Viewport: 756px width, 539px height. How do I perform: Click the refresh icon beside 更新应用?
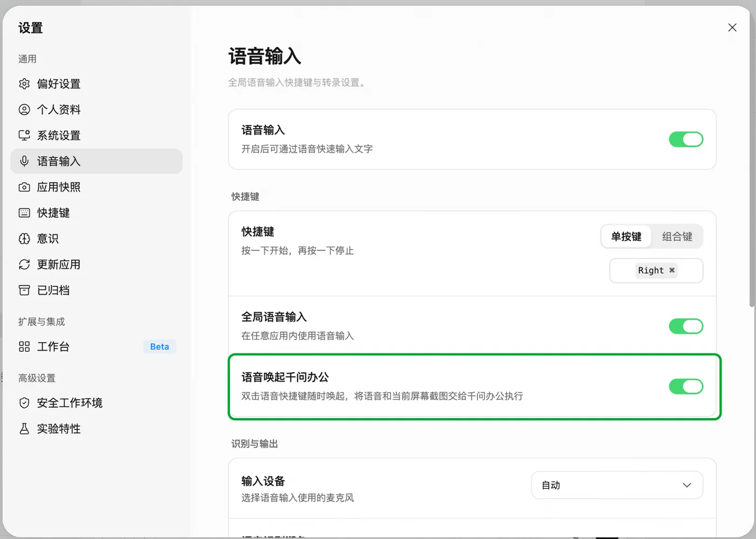coord(24,264)
